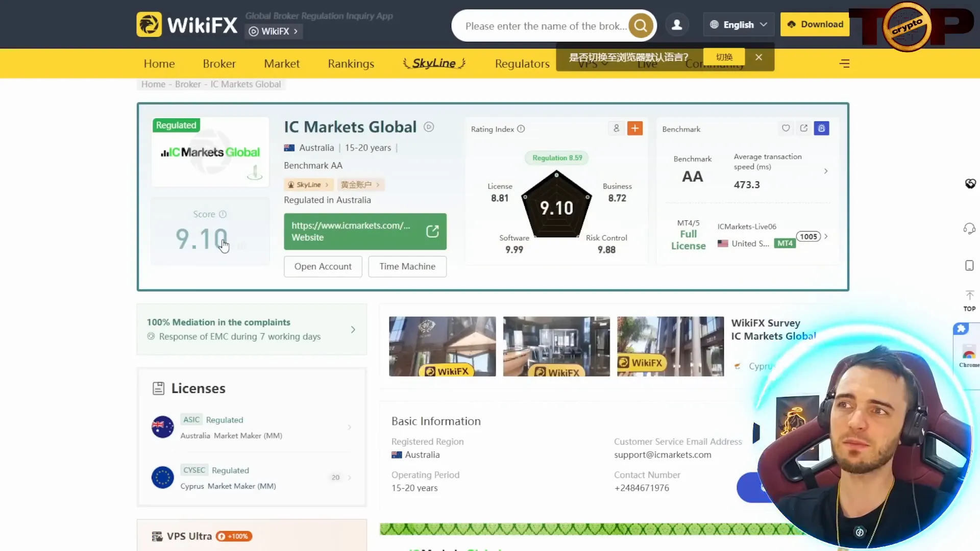The width and height of the screenshot is (980, 551).
Task: Click the CYSEC EU flag icon
Action: pos(162,478)
